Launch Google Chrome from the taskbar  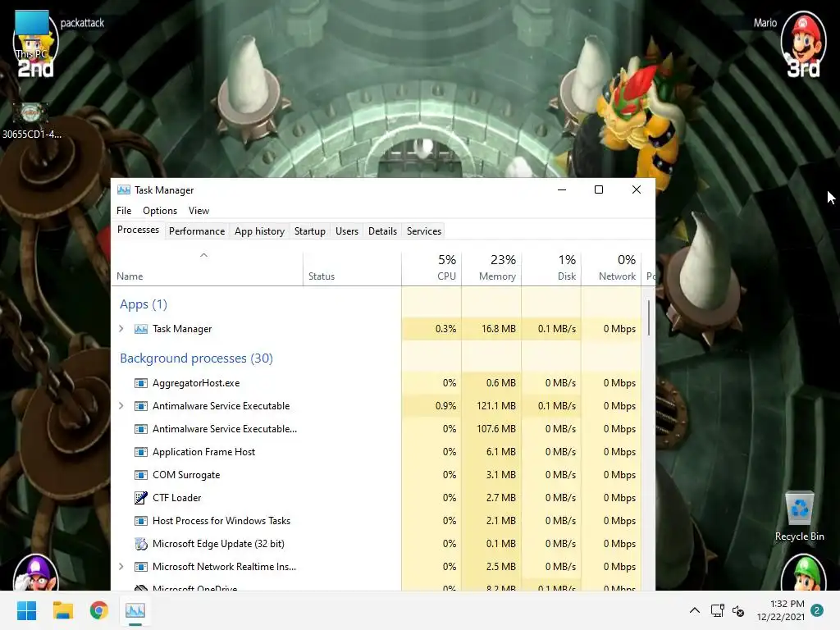pyautogui.click(x=99, y=610)
